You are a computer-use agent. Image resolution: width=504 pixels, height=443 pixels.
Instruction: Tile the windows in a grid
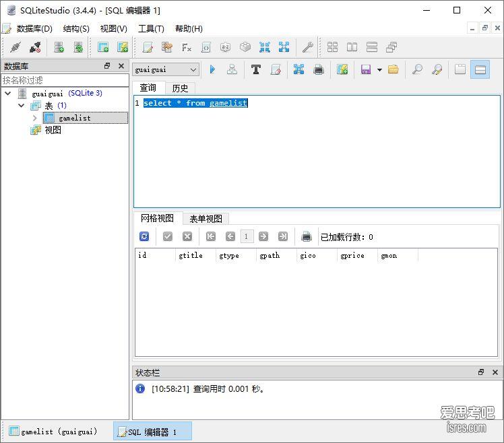pos(332,47)
